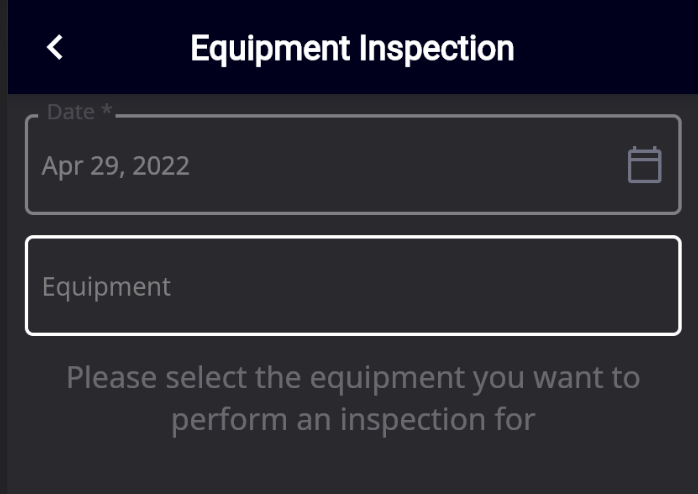
Task: Focus the Equipment input field
Action: pos(353,285)
